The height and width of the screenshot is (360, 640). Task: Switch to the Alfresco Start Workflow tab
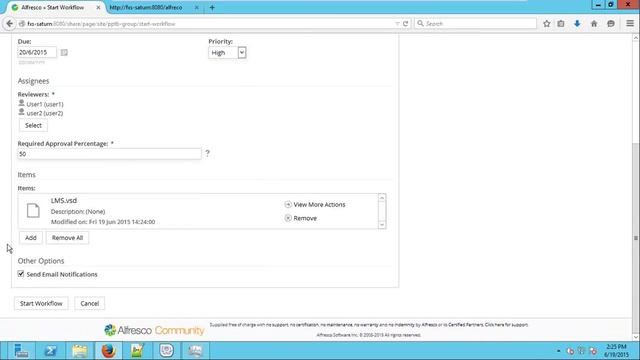[52, 8]
